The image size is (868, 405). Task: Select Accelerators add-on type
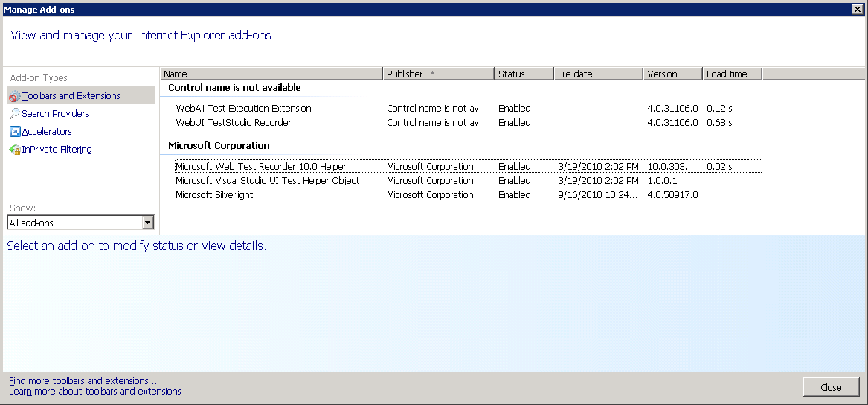point(47,131)
